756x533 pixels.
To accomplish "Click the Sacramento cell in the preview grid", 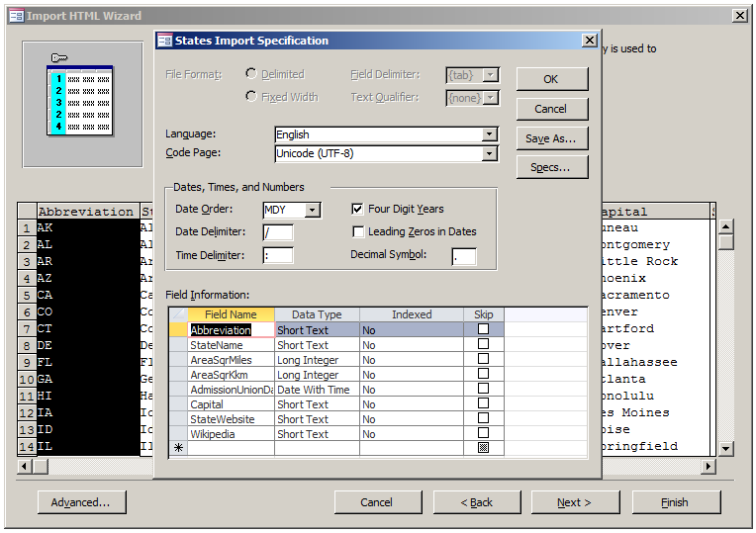I will tap(656, 295).
